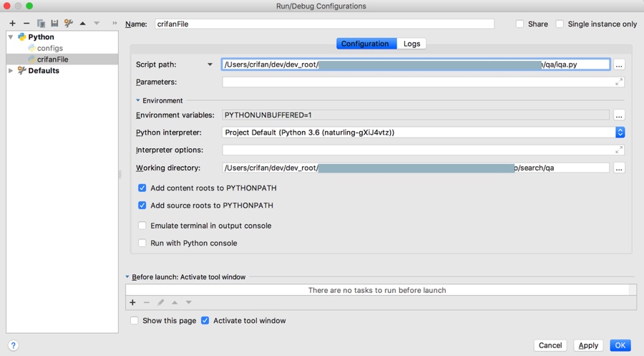Toggle the Share checkbox
Screen dimensions: 644x356
[x=519, y=24]
